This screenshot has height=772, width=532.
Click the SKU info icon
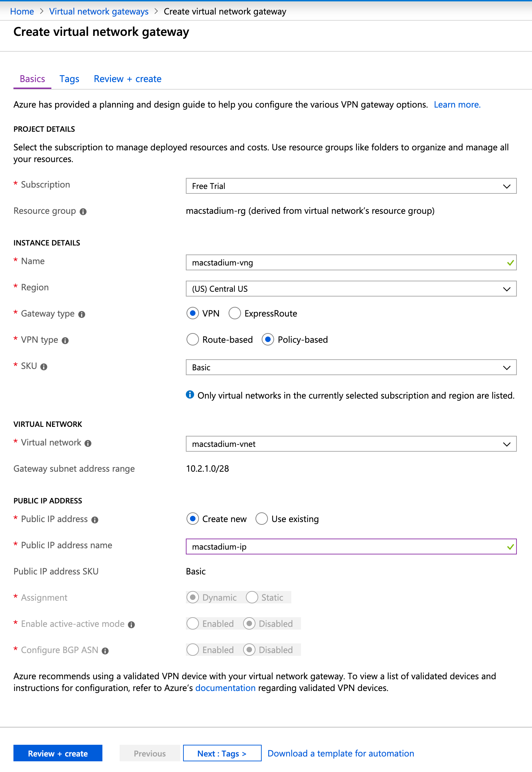tap(43, 367)
